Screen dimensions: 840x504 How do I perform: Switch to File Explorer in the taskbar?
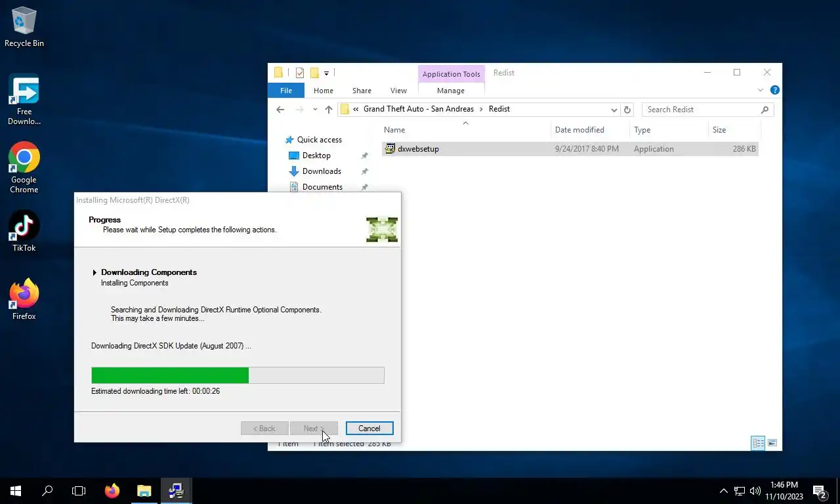pos(144,490)
